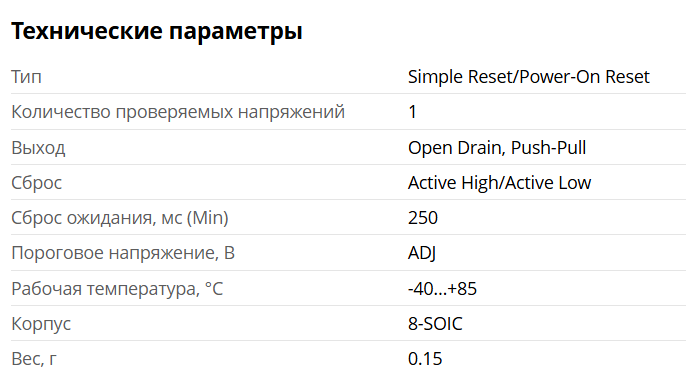Click the "-40...+85" temperature value

click(x=442, y=289)
